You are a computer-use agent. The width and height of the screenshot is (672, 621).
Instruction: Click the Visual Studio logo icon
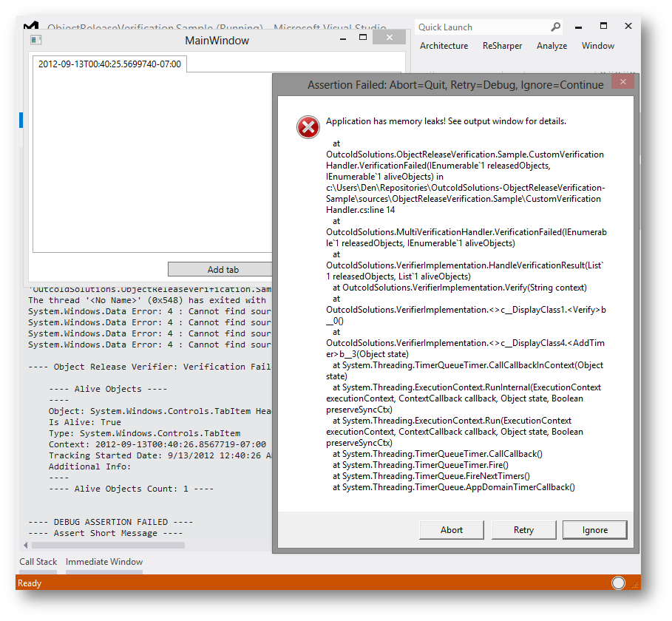click(x=31, y=25)
